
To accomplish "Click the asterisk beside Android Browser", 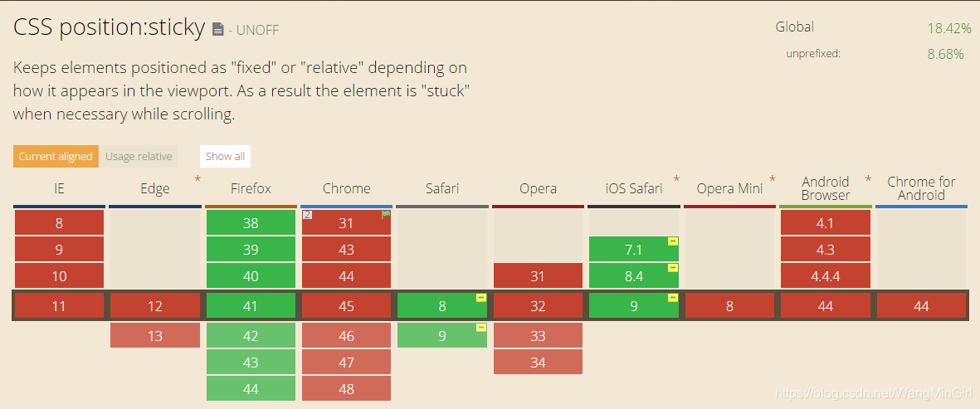I will tap(868, 179).
